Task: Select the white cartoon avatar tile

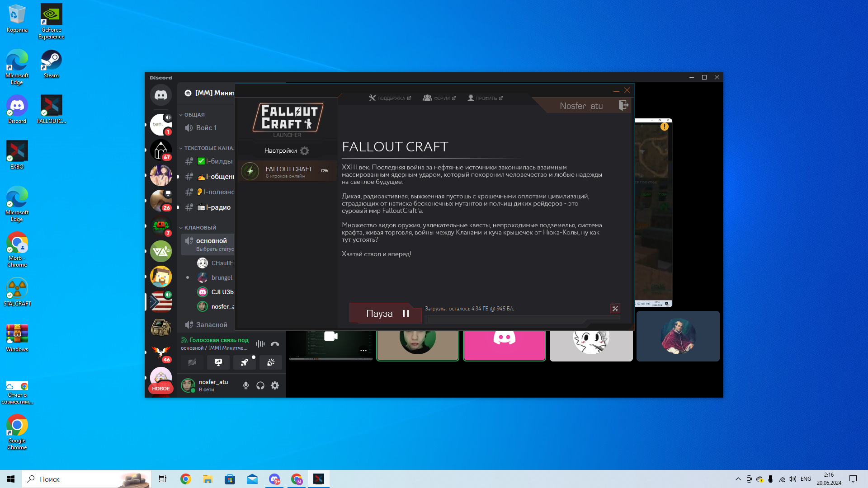Action: [x=591, y=346]
